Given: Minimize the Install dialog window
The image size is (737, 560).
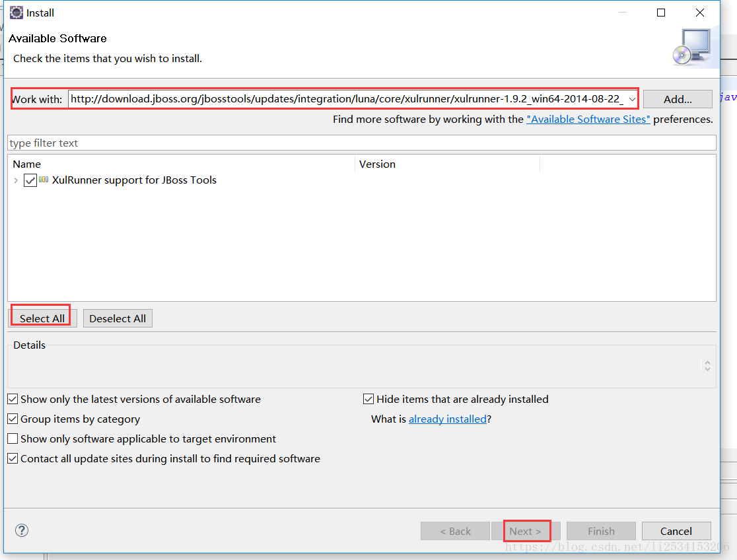Looking at the screenshot, I should 623,13.
